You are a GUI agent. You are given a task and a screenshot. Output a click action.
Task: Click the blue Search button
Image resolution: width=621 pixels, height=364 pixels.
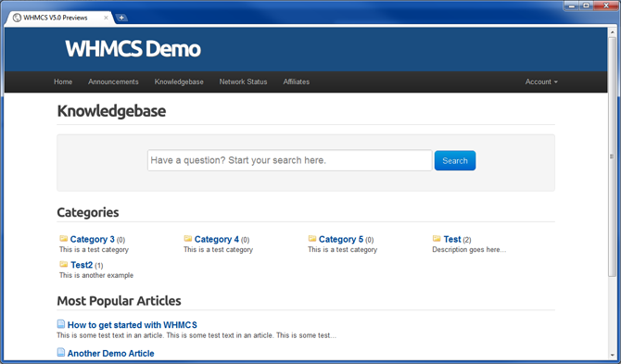(455, 160)
